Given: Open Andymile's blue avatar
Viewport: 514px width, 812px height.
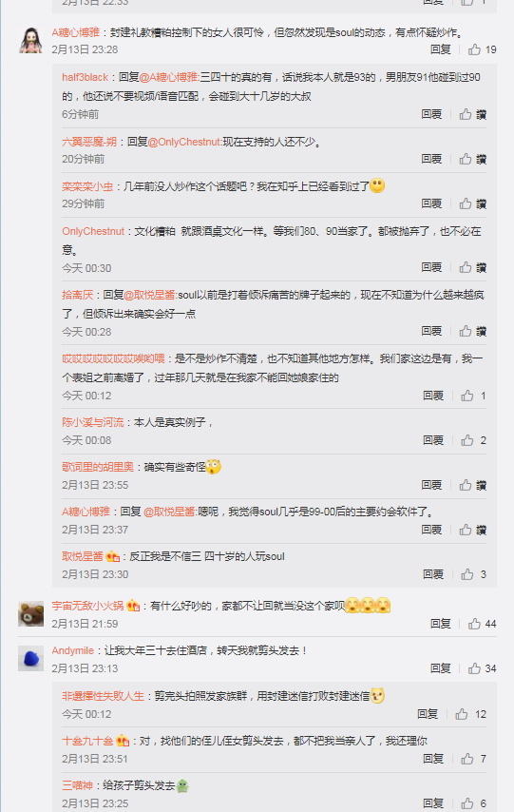Looking at the screenshot, I should coord(30,658).
